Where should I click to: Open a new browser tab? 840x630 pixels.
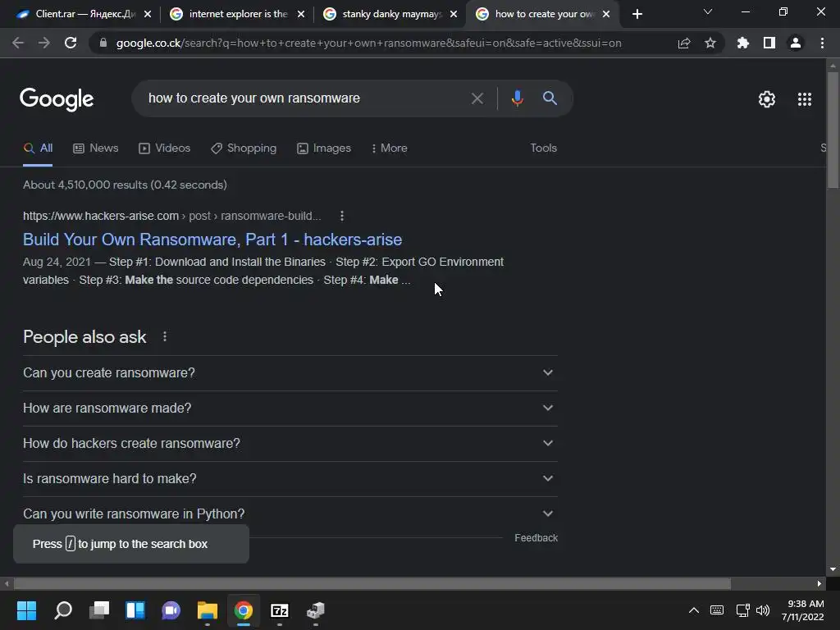click(x=637, y=14)
